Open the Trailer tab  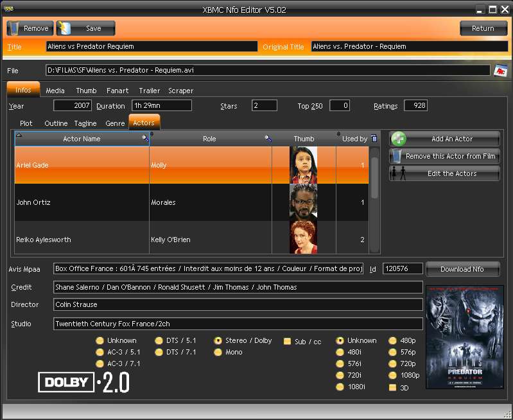click(149, 91)
